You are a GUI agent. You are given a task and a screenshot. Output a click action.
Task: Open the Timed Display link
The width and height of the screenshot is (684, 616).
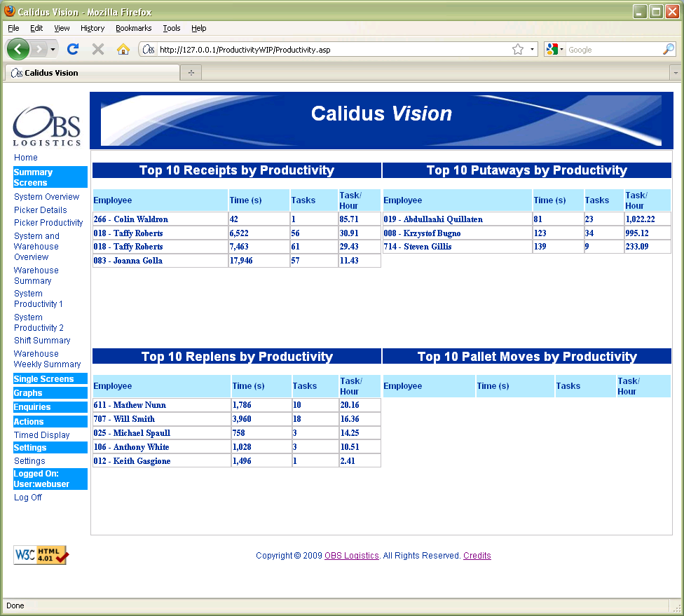pyautogui.click(x=42, y=435)
